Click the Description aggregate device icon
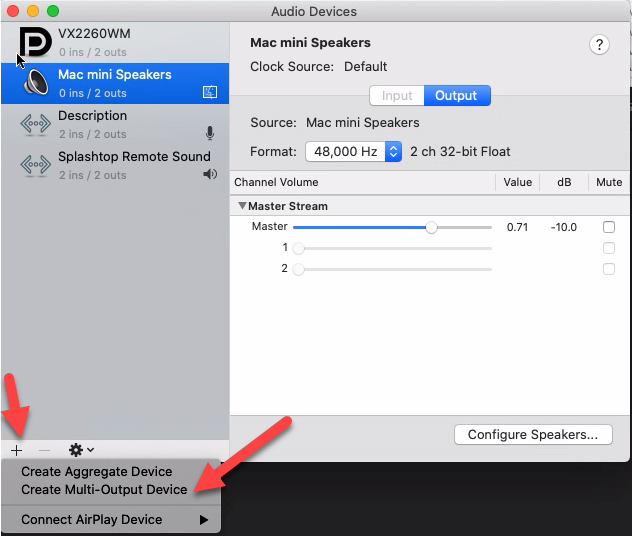The height and width of the screenshot is (536, 632). point(35,124)
